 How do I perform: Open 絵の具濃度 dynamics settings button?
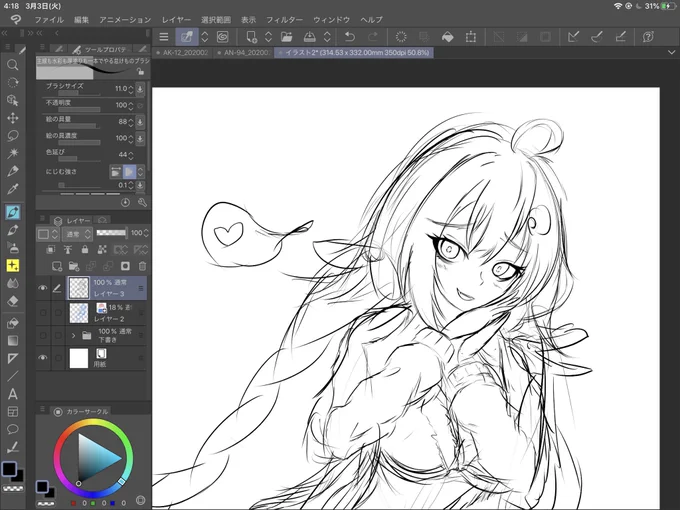[140, 138]
